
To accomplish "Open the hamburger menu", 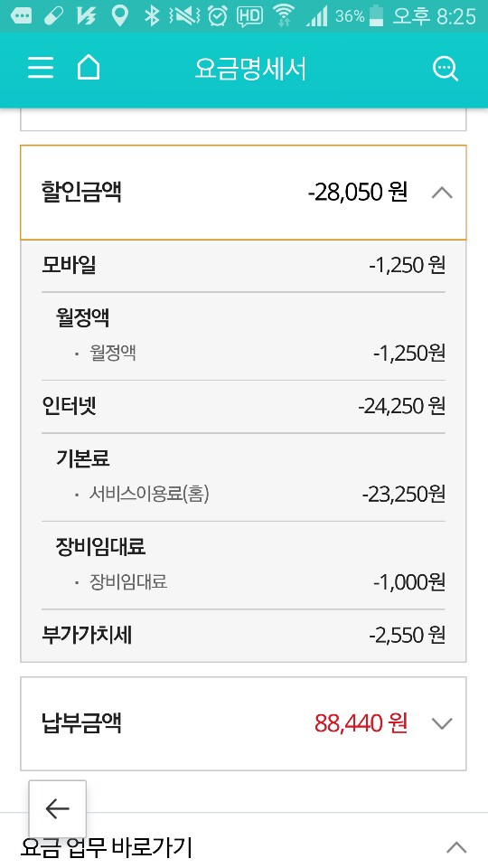I will [41, 68].
